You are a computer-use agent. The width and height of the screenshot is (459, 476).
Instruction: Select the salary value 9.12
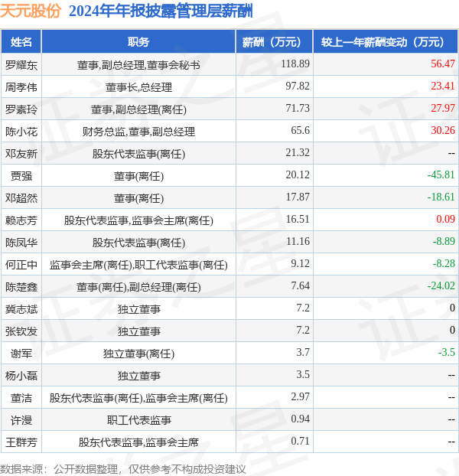(x=301, y=263)
